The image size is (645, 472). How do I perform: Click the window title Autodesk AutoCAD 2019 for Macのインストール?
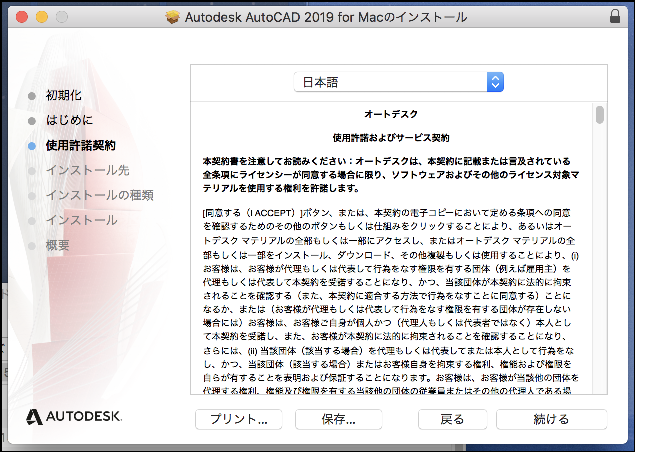click(x=326, y=17)
